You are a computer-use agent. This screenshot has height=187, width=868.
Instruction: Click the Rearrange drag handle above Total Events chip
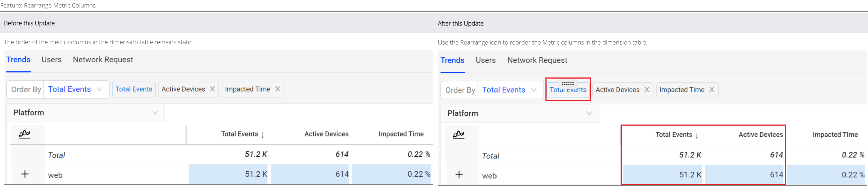click(x=567, y=83)
